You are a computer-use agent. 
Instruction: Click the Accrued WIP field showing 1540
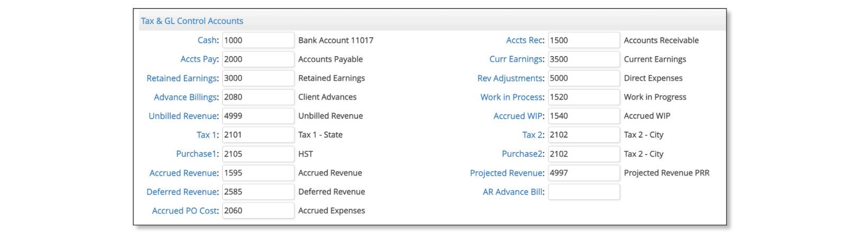584,116
